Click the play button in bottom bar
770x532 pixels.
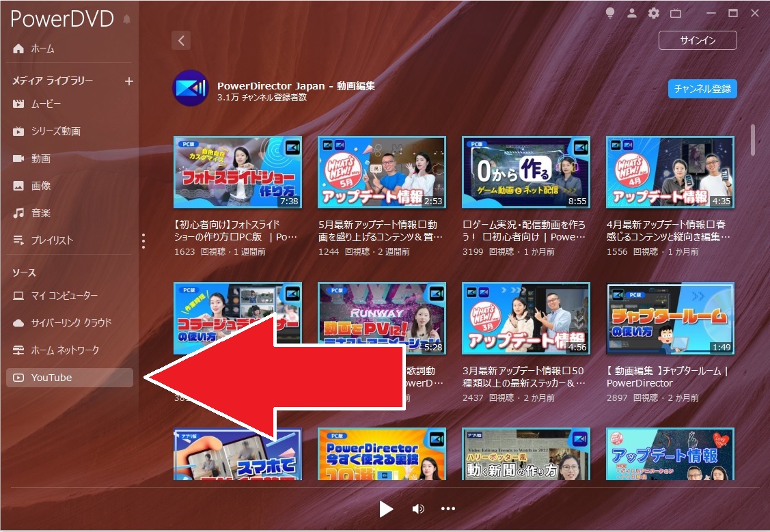[x=386, y=509]
